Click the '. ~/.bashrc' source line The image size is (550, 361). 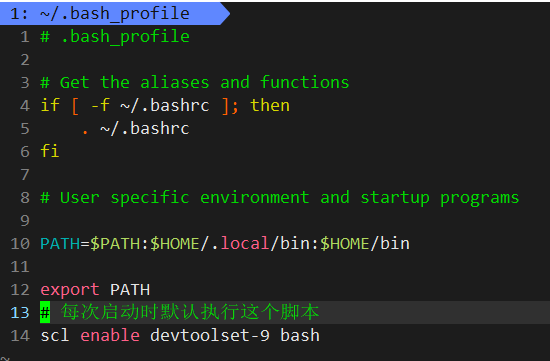pos(135,129)
